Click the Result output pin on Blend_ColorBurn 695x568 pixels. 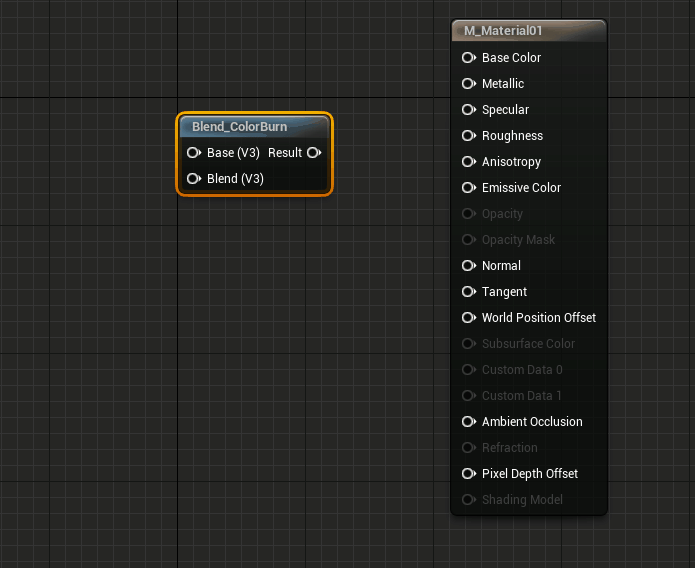point(314,153)
